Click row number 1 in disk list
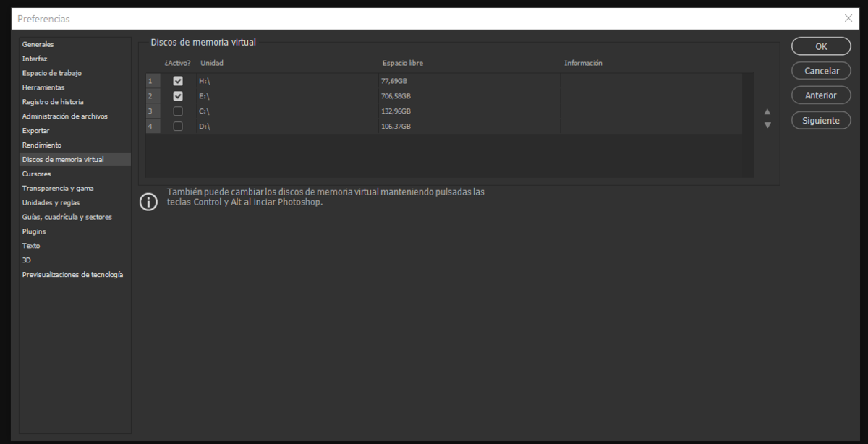868x444 pixels. (153, 81)
